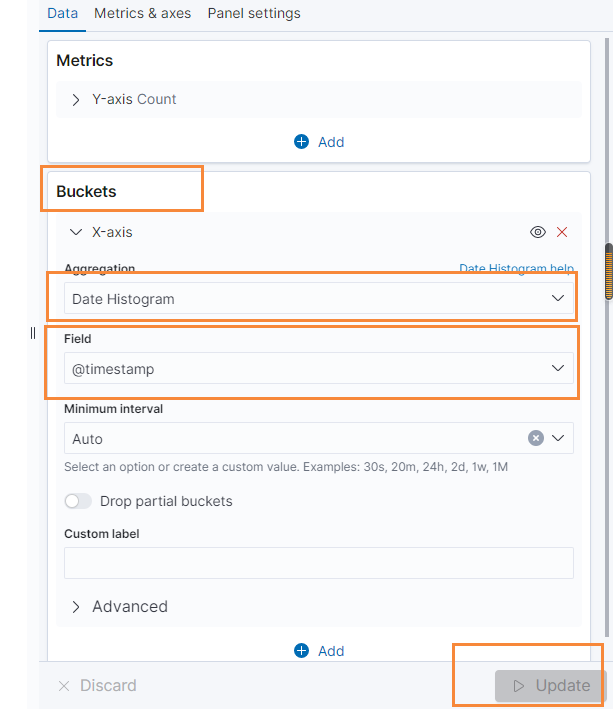Click the plus Add icon under Buckets
Screen dimensions: 613x709
[x=302, y=651]
